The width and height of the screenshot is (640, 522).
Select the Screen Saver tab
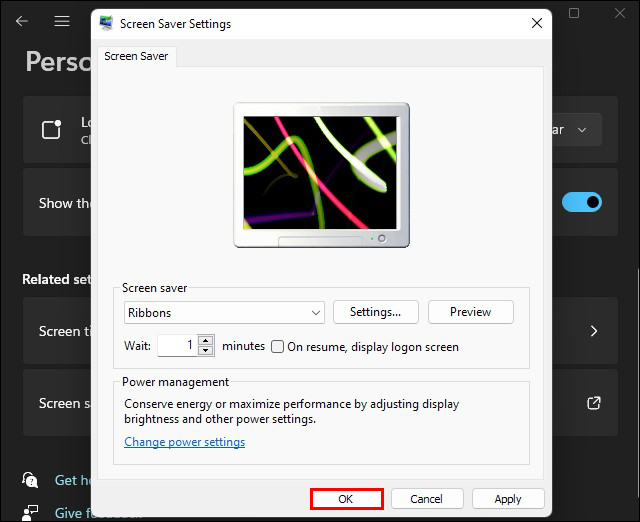(136, 56)
